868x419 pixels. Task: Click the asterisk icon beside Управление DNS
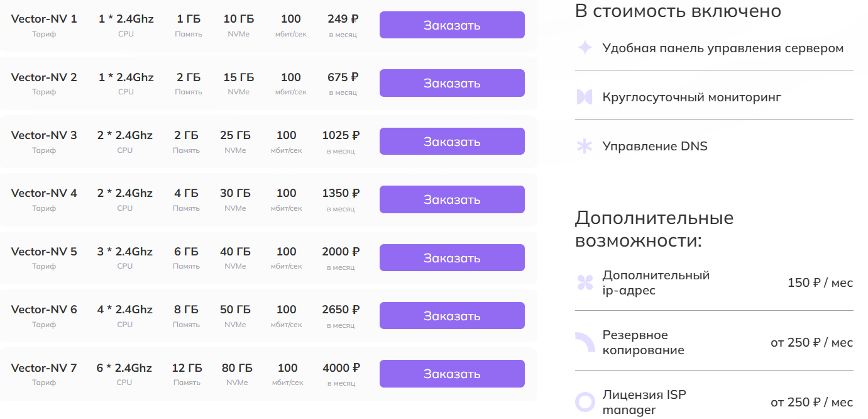click(x=585, y=147)
